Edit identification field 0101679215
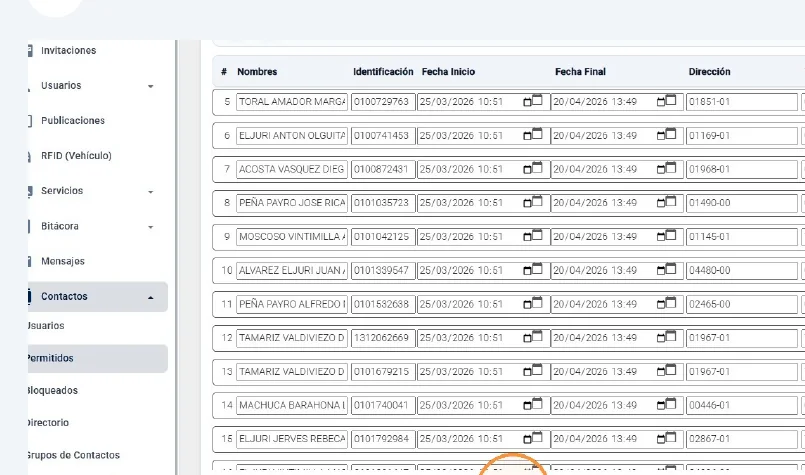The width and height of the screenshot is (805, 475). (383, 371)
